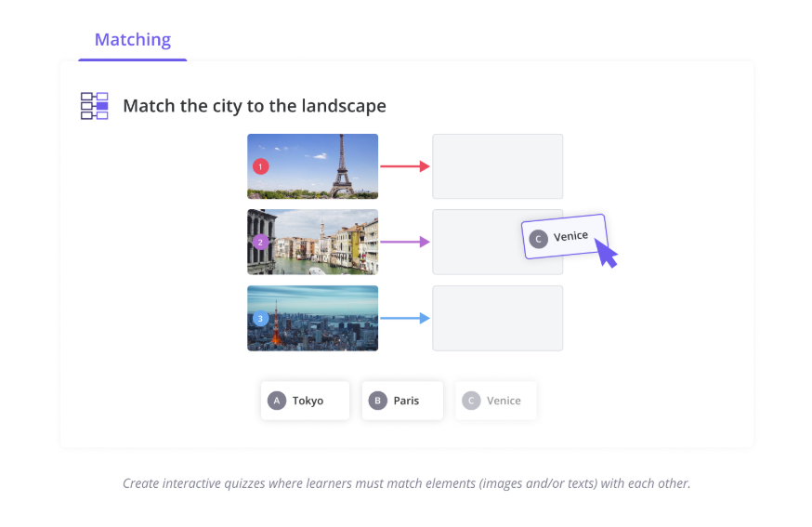Select the Eiffel Tower landscape image
Viewport: 812px width, 527px height.
[x=313, y=166]
